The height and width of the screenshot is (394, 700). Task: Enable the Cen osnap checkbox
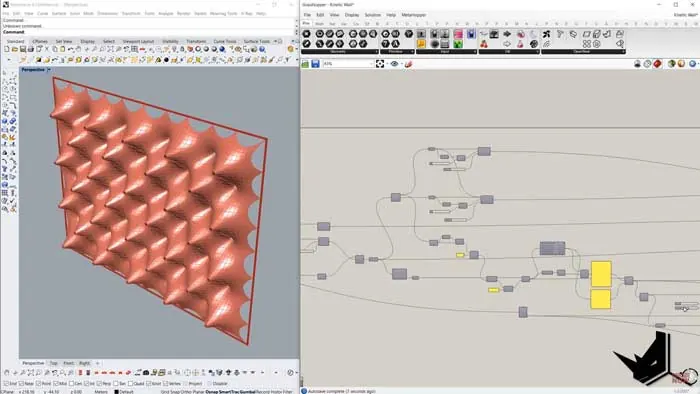click(x=71, y=384)
